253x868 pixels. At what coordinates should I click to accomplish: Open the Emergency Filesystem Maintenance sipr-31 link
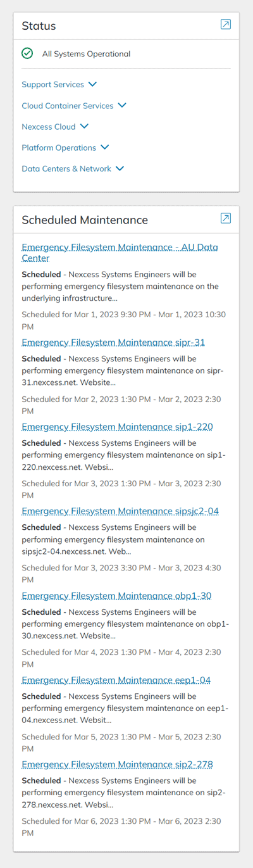point(113,343)
